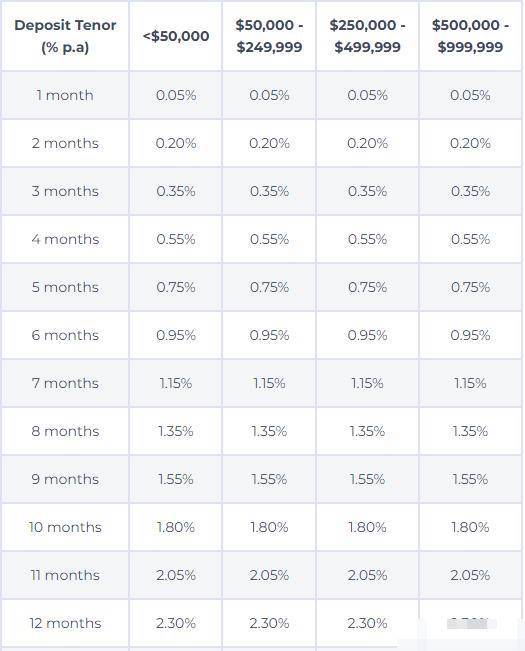Click the $500,000 - $999,999 column header

pyautogui.click(x=470, y=36)
